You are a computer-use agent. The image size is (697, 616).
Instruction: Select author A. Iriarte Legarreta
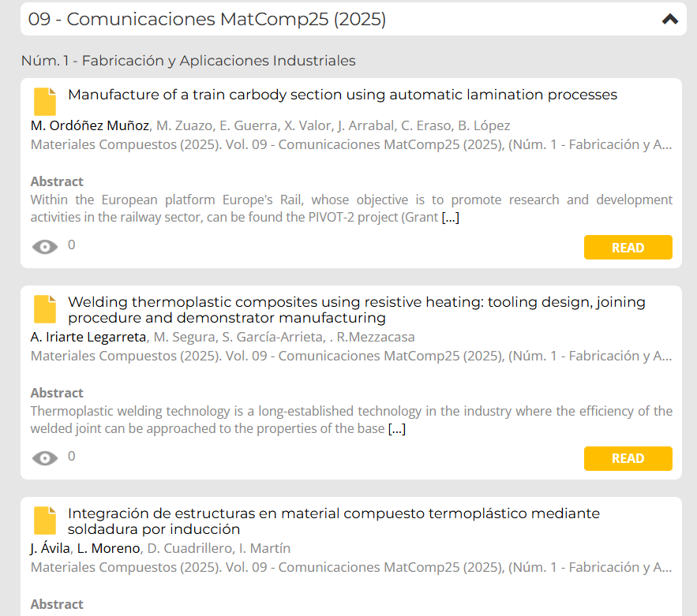(88, 337)
